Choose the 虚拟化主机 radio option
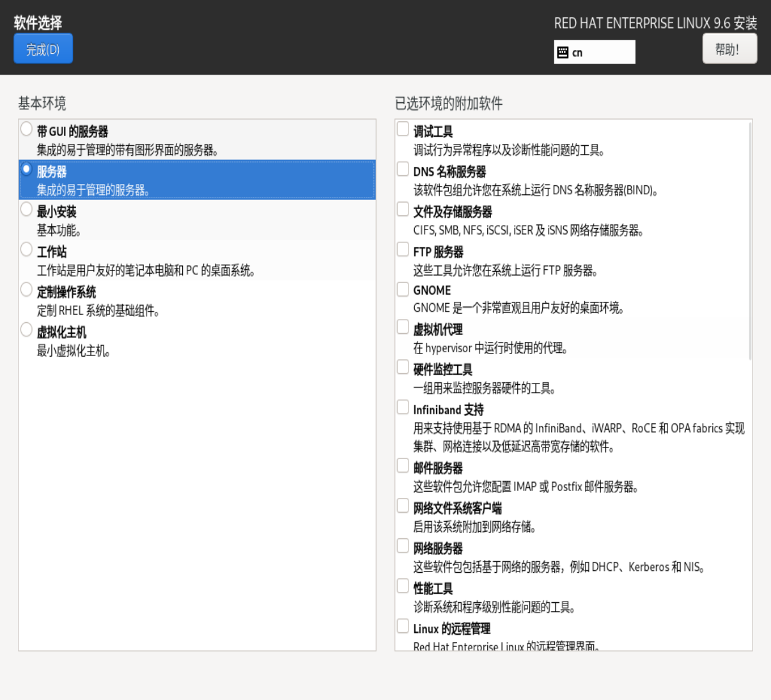Image resolution: width=771 pixels, height=700 pixels. (x=26, y=331)
